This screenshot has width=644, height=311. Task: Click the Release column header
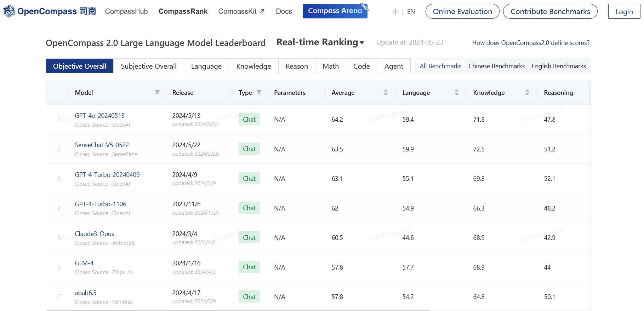[183, 93]
